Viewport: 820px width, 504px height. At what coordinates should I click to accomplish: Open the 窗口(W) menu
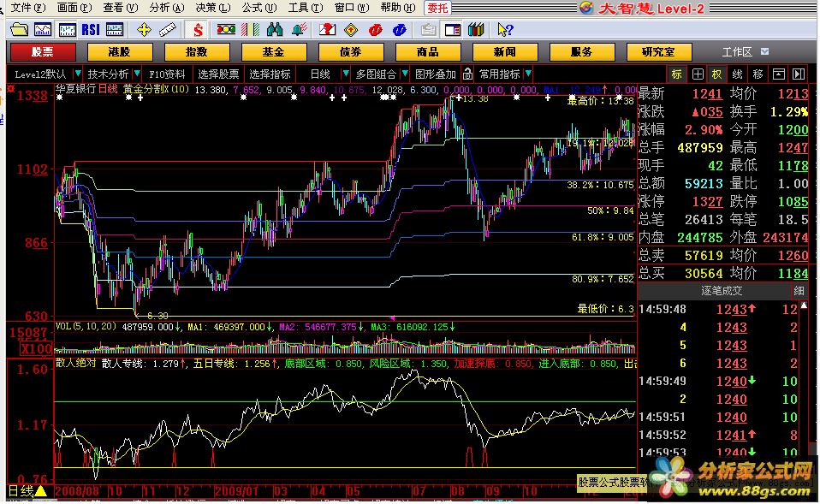(352, 8)
